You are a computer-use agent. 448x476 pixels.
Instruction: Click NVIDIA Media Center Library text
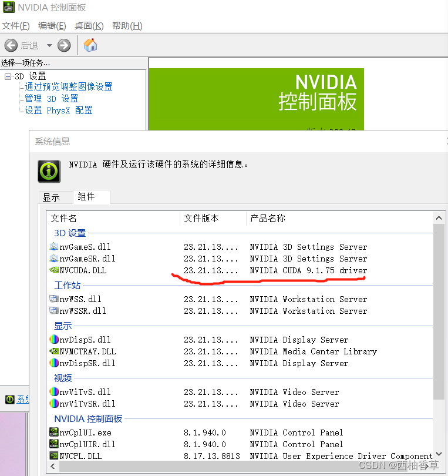[x=314, y=351]
